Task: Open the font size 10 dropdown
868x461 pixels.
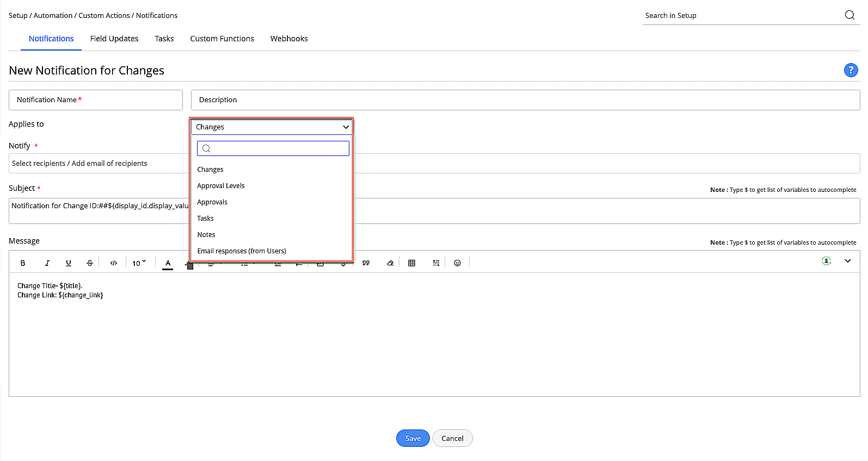Action: click(139, 263)
